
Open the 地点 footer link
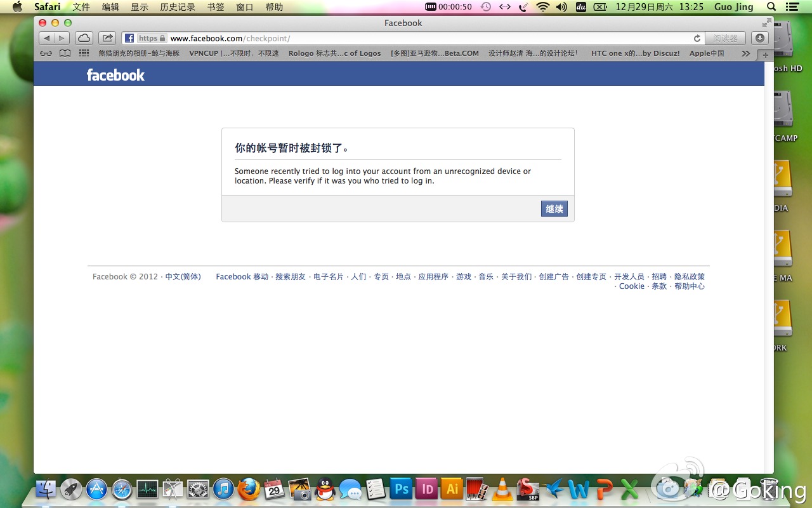point(403,277)
